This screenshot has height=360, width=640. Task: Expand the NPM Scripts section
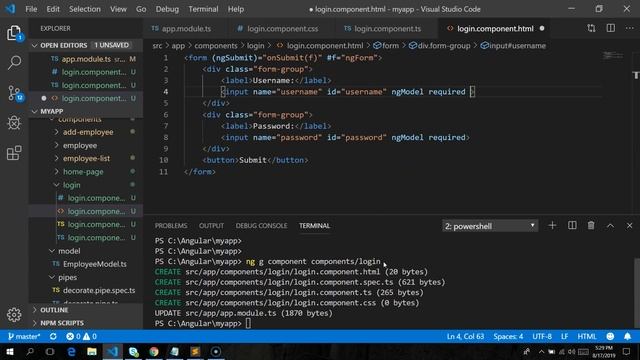coord(86,323)
